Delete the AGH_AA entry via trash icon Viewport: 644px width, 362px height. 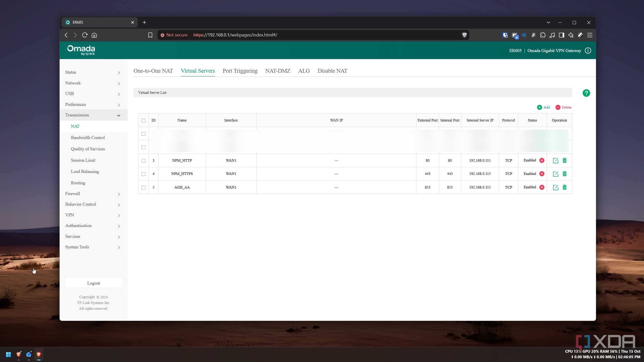pos(565,187)
